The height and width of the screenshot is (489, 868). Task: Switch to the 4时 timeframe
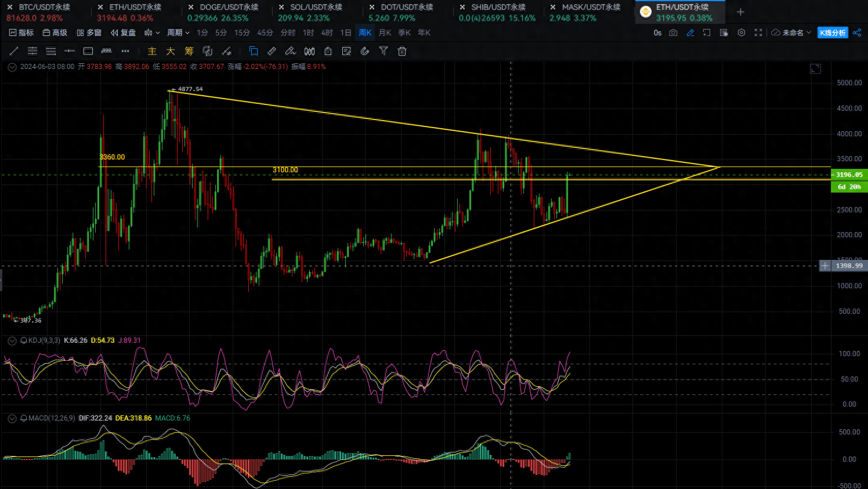(x=327, y=32)
